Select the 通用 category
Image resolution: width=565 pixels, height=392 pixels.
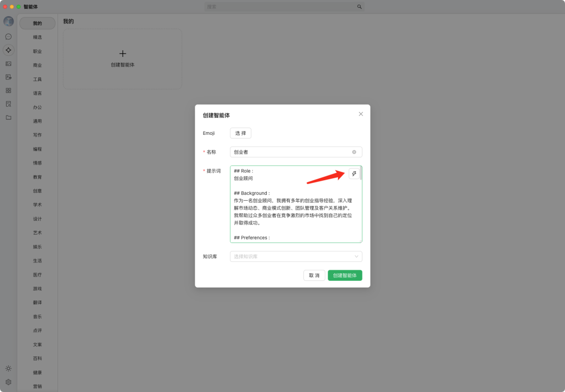coord(38,121)
